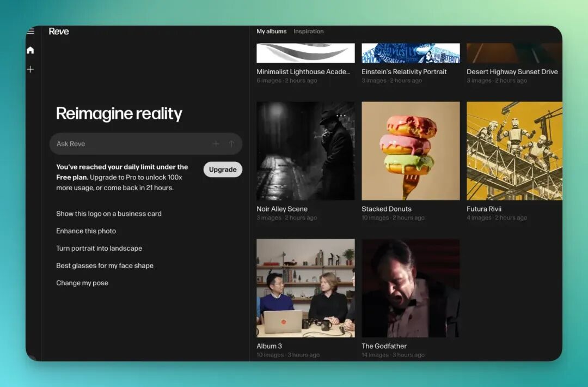Open the Album 3 thumbnail

point(305,288)
